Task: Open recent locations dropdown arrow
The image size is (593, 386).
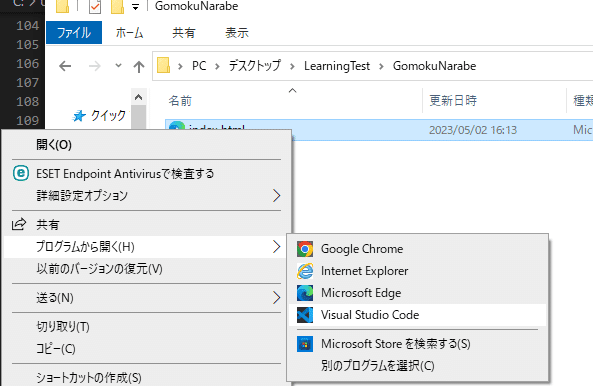Action: coord(118,66)
